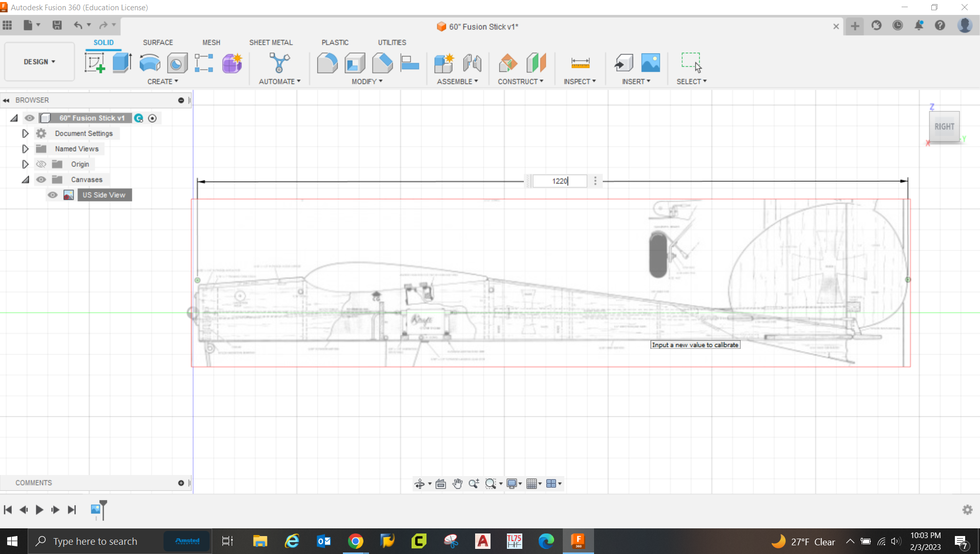This screenshot has height=554, width=980.
Task: Select the Create Sketch tool
Action: (x=95, y=63)
